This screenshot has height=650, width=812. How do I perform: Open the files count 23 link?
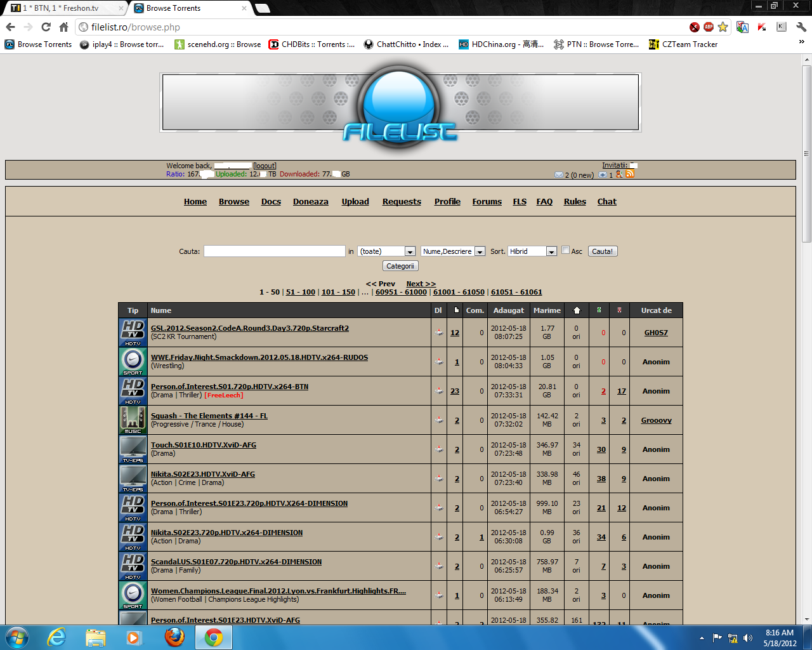point(455,391)
